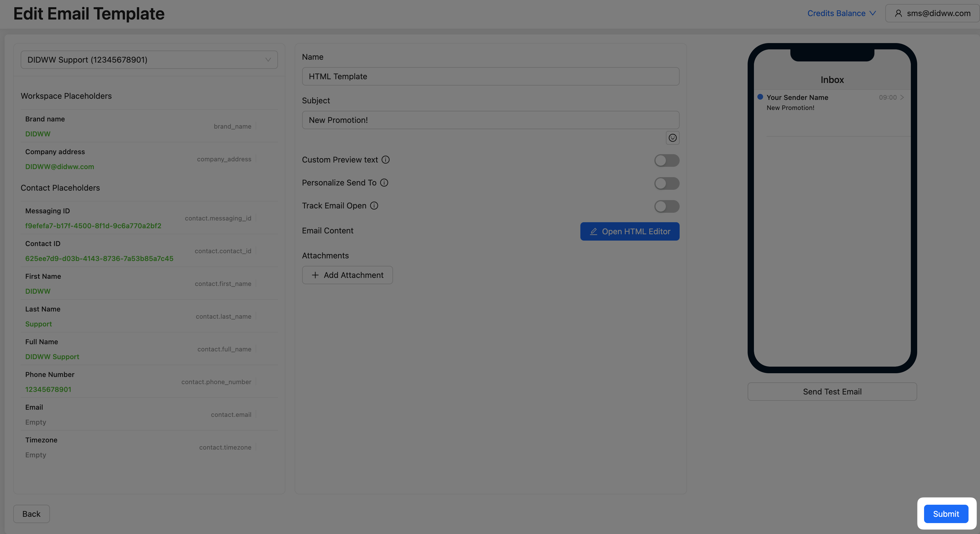Open the emoji picker below Subject
The width and height of the screenshot is (980, 534).
coord(672,138)
